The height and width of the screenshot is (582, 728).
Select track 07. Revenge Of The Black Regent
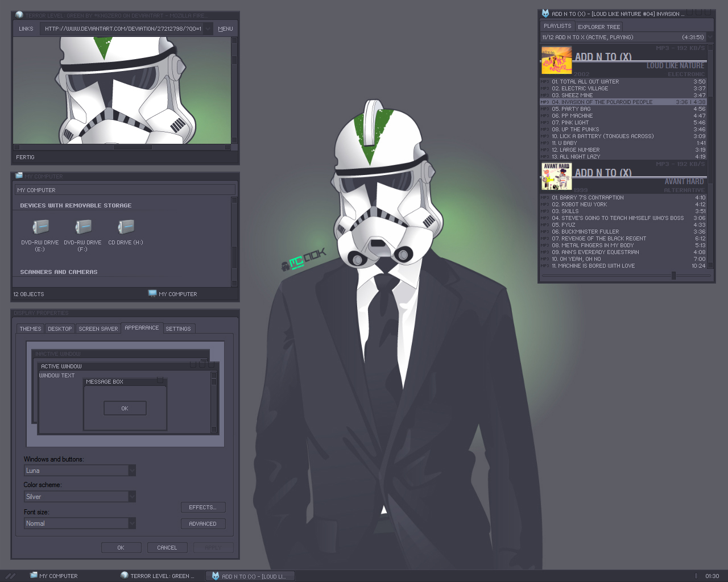click(x=623, y=239)
